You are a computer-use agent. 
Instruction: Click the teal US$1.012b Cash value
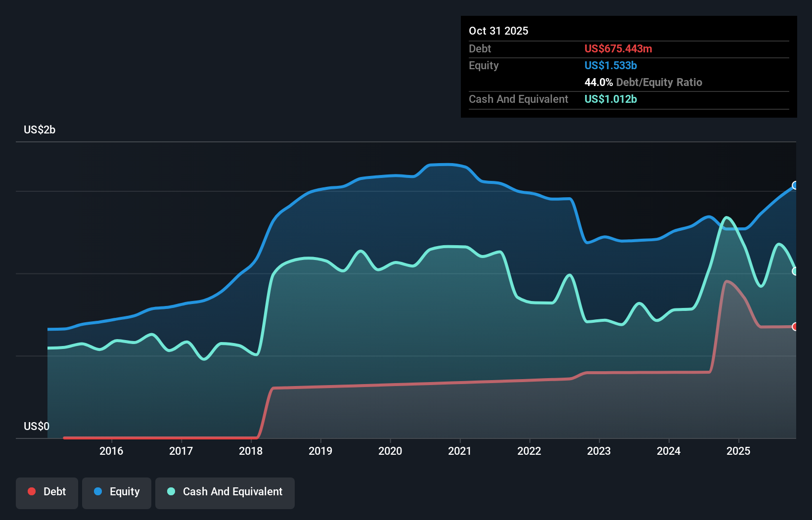611,99
